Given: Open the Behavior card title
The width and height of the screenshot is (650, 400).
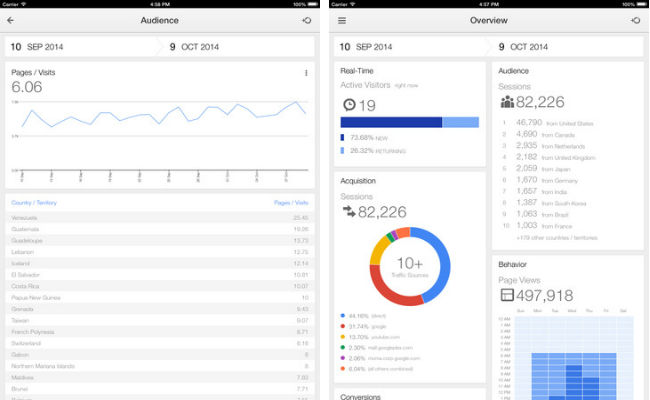Looking at the screenshot, I should tap(512, 264).
